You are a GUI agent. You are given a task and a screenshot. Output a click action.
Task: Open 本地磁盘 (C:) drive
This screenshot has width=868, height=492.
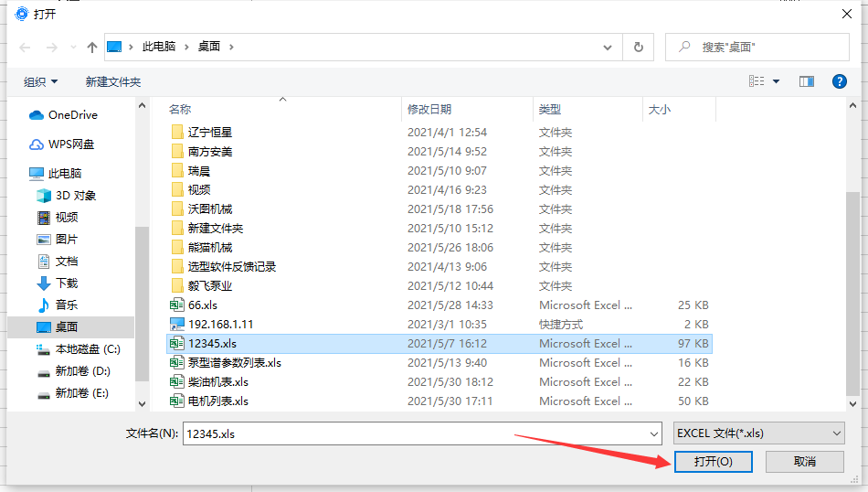(78, 349)
